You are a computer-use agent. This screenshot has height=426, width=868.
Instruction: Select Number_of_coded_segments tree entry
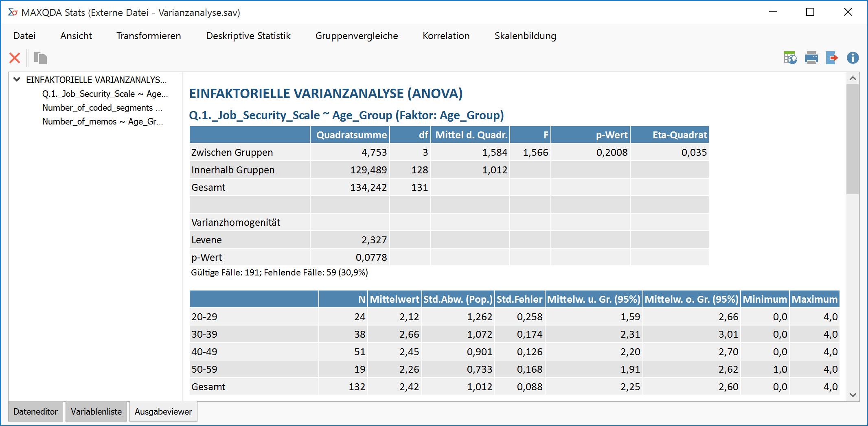[x=102, y=108]
